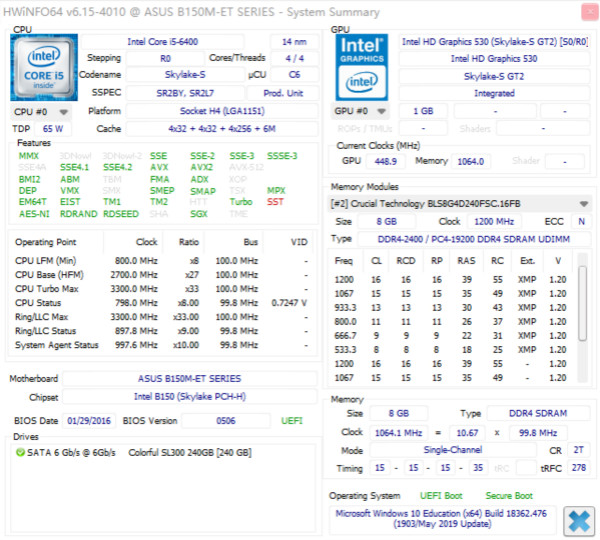Click the ASUS B150M-ET SERIES motherboard field

189,378
